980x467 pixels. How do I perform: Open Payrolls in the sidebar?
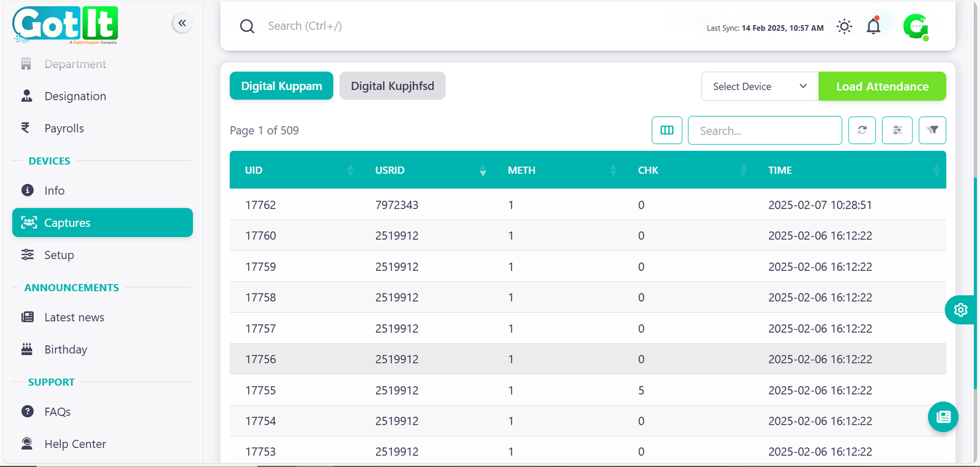click(x=64, y=129)
